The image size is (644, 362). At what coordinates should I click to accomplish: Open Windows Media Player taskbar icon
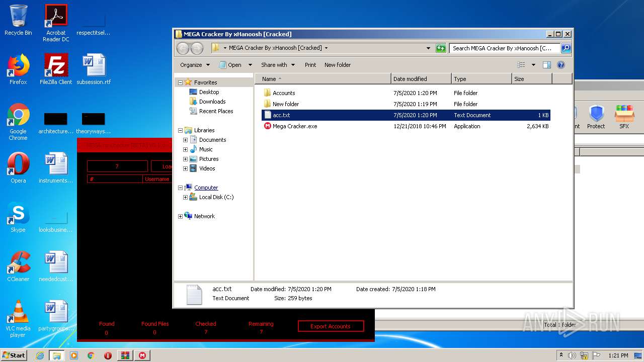pos(74,355)
